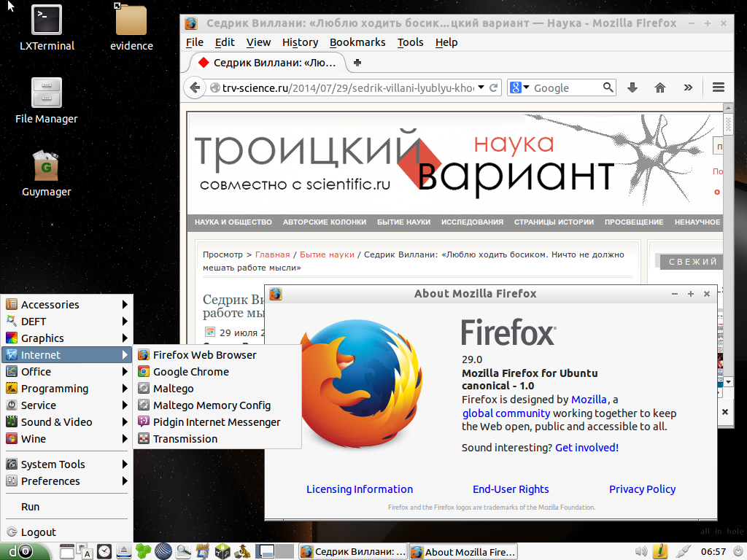
Task: Open the Mozilla link in About dialog
Action: pyautogui.click(x=589, y=400)
